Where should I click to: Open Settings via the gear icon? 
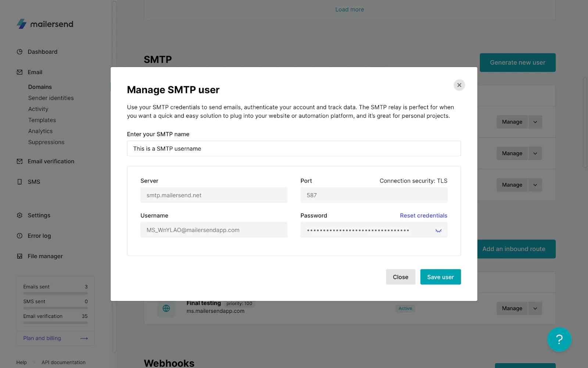pyautogui.click(x=19, y=215)
